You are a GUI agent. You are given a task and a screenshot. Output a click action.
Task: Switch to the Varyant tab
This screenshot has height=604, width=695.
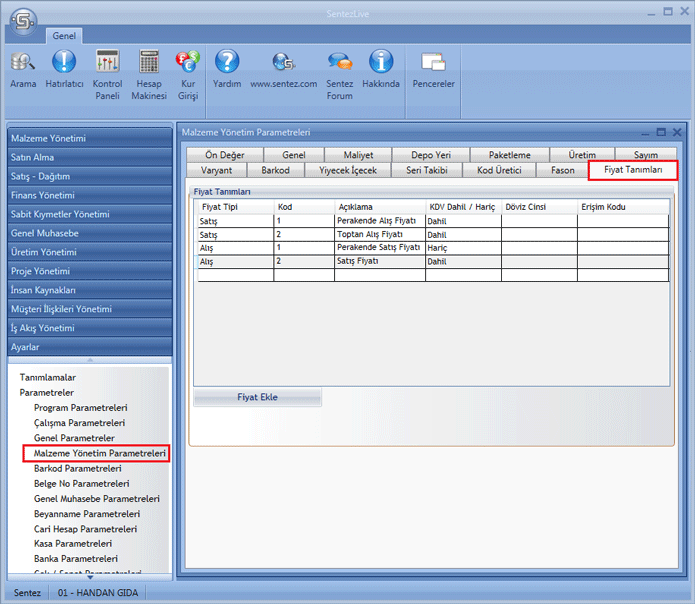(x=216, y=170)
